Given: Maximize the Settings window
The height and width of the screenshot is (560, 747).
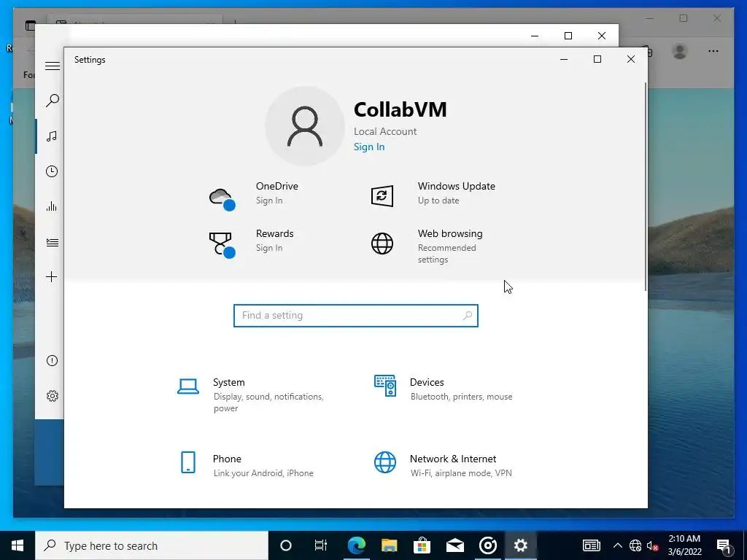Looking at the screenshot, I should [x=597, y=59].
